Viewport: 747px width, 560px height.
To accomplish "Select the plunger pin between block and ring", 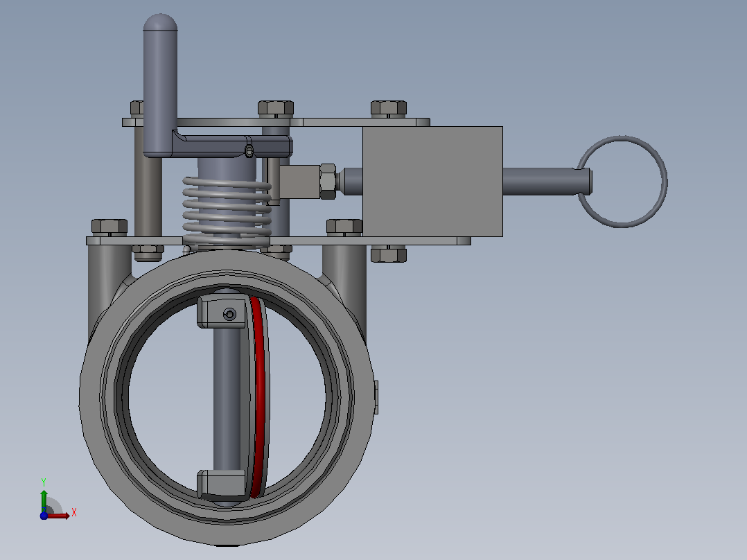I will tap(547, 182).
